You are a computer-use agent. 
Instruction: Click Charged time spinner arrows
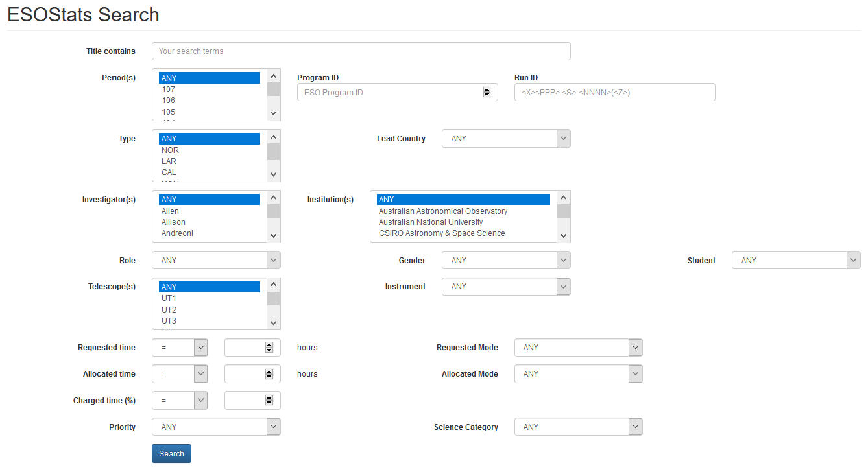(x=269, y=401)
